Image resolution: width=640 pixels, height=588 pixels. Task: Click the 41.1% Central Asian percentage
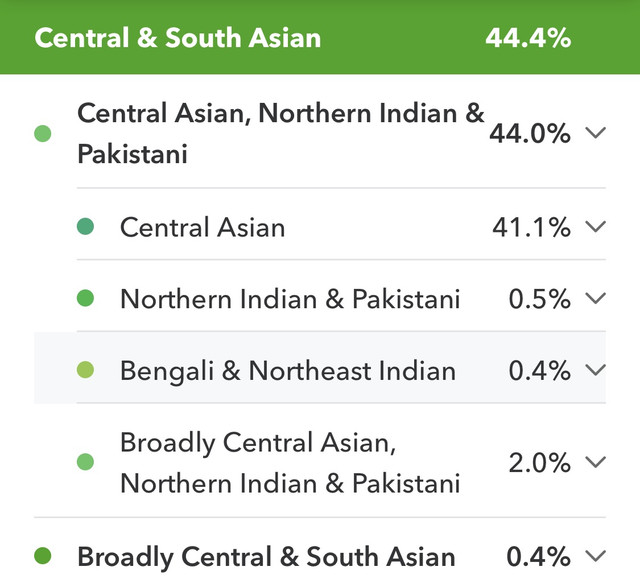(530, 227)
